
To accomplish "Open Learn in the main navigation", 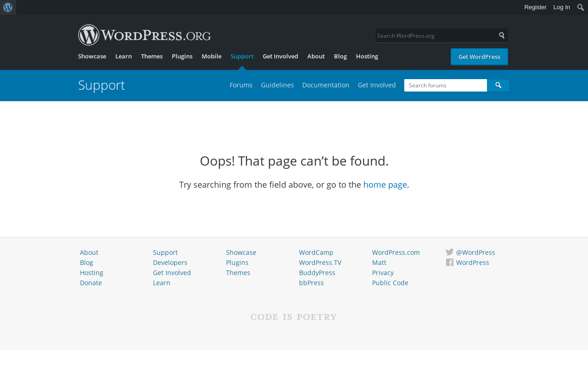I will click(x=124, y=56).
